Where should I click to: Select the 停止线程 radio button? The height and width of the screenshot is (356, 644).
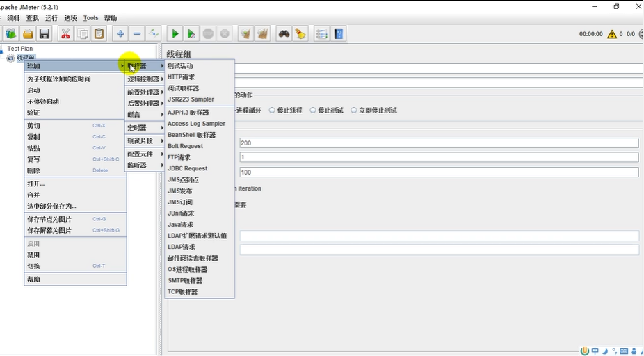(272, 110)
